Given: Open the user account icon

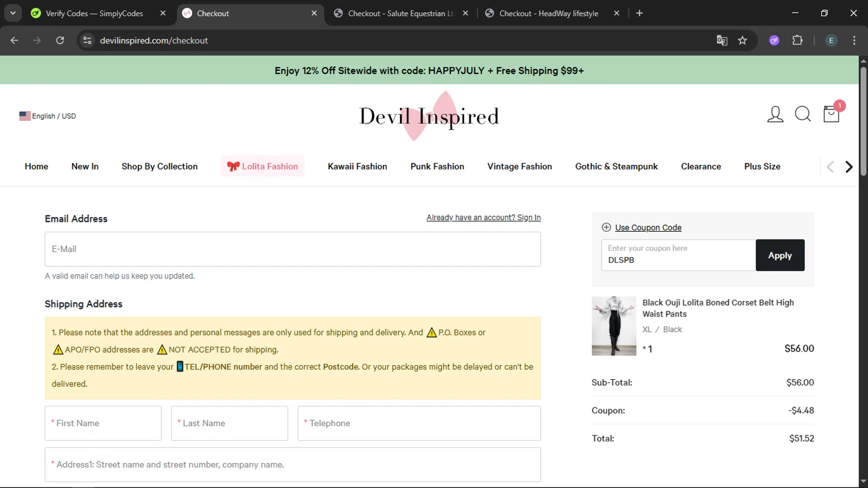Looking at the screenshot, I should pyautogui.click(x=775, y=114).
